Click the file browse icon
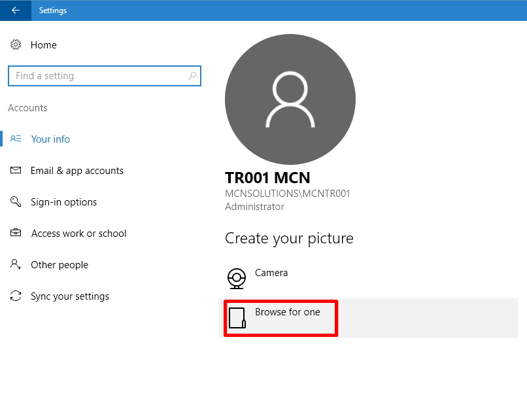 tap(237, 318)
